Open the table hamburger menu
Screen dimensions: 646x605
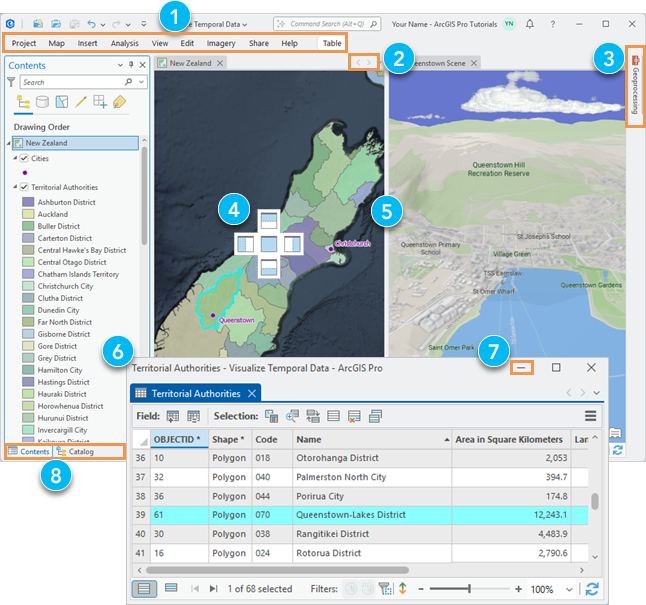coord(590,416)
